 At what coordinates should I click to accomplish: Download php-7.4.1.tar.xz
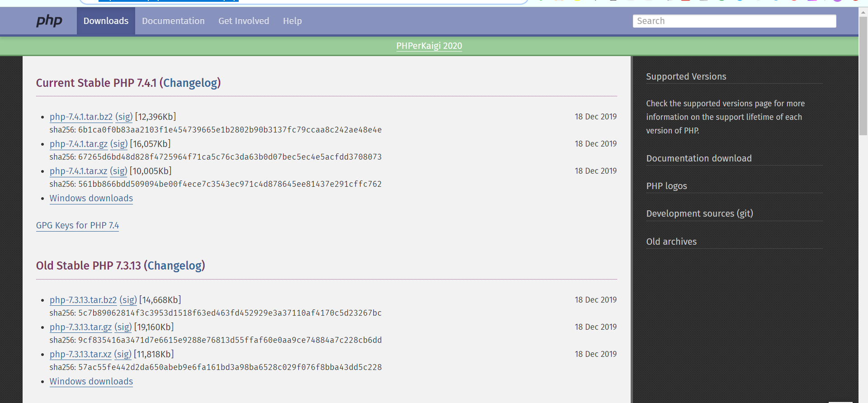pos(78,171)
